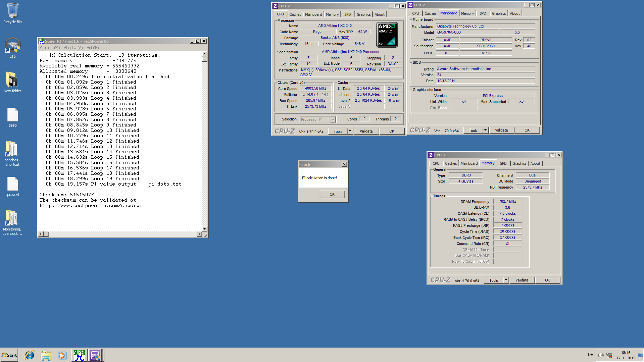Switch to SPD tab in Mainboard window
This screenshot has height=362, width=644.
(483, 13)
